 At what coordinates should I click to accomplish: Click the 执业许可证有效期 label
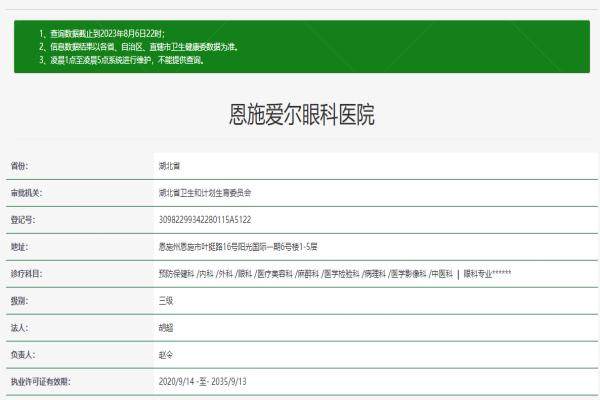tap(41, 382)
